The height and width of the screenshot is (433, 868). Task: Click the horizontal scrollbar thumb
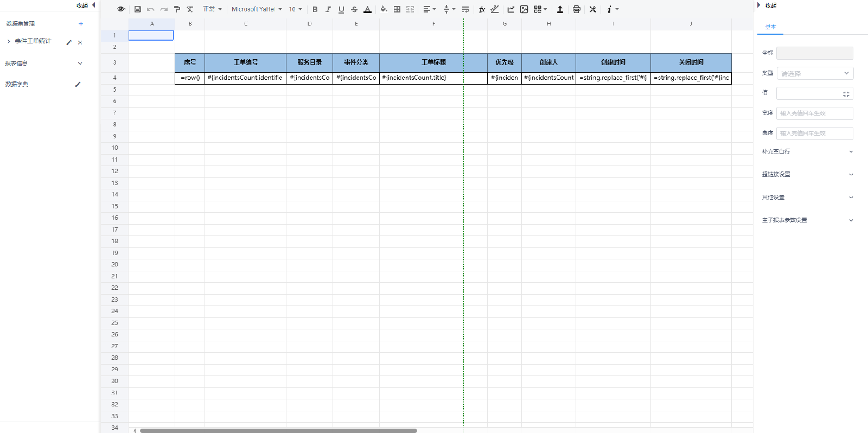point(278,431)
